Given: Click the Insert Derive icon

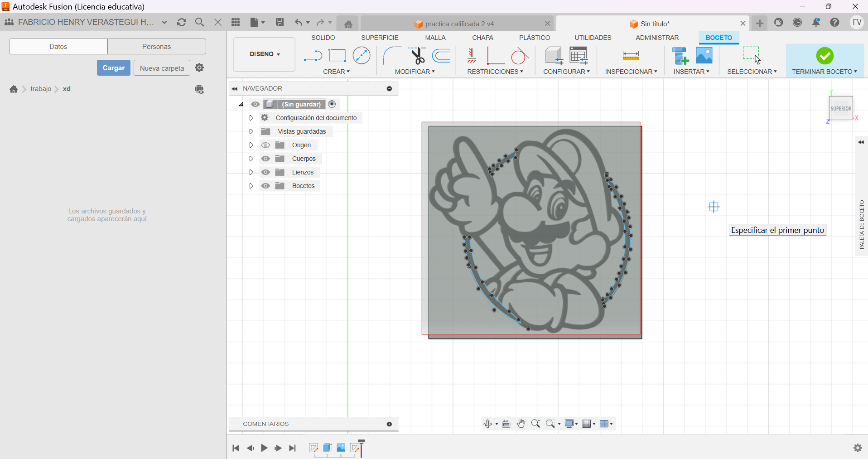Looking at the screenshot, I should tap(680, 55).
